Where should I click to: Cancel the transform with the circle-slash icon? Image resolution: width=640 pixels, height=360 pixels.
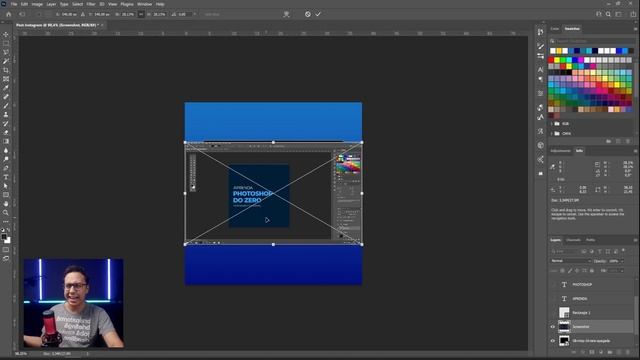308,14
